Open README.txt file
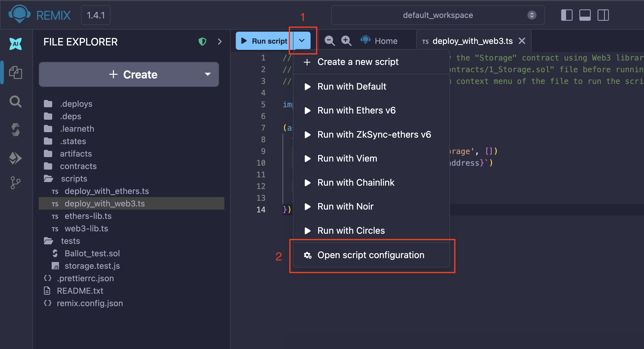The image size is (644, 349). (x=73, y=291)
